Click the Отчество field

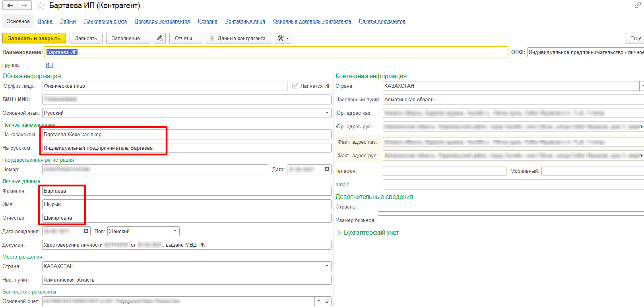click(187, 218)
